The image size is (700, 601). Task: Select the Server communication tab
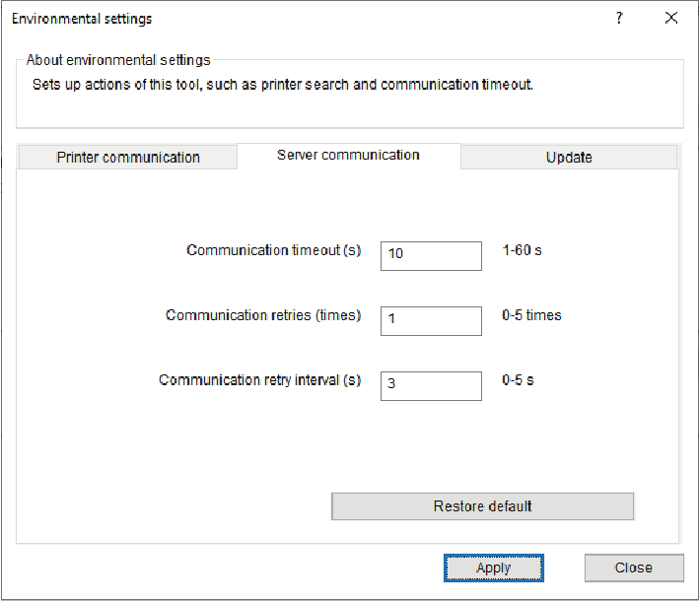pyautogui.click(x=348, y=156)
